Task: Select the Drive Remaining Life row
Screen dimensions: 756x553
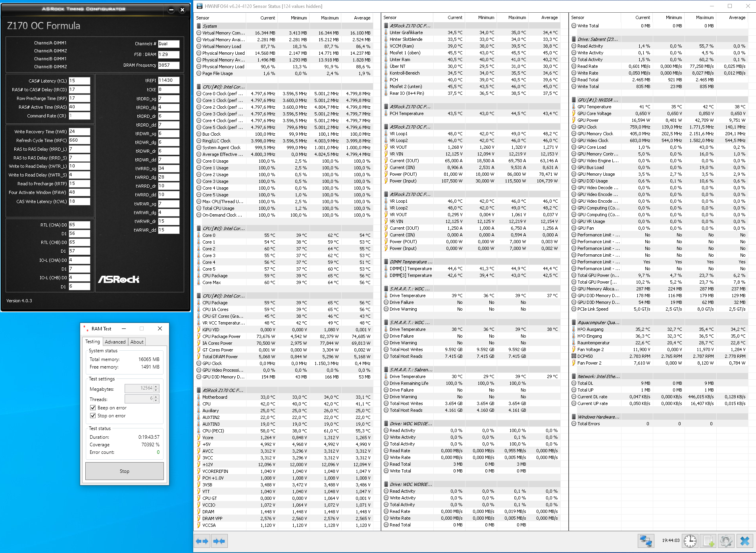Action: [x=471, y=383]
